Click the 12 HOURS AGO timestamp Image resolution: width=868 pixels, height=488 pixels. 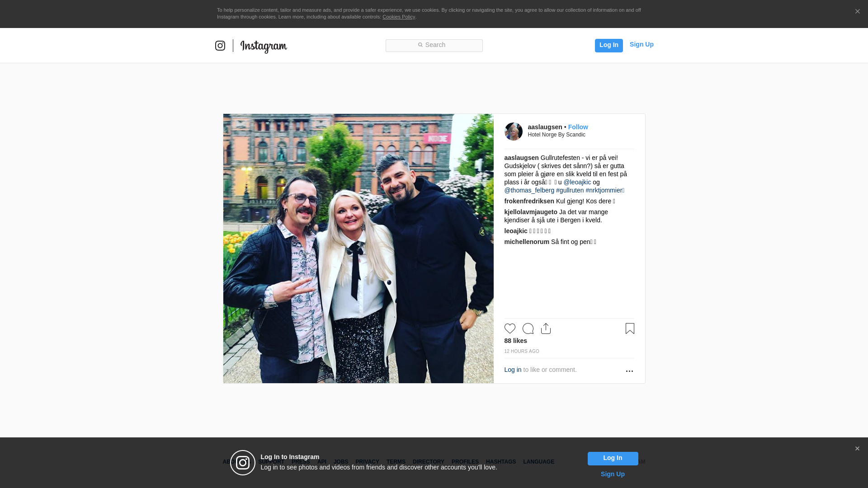522,351
